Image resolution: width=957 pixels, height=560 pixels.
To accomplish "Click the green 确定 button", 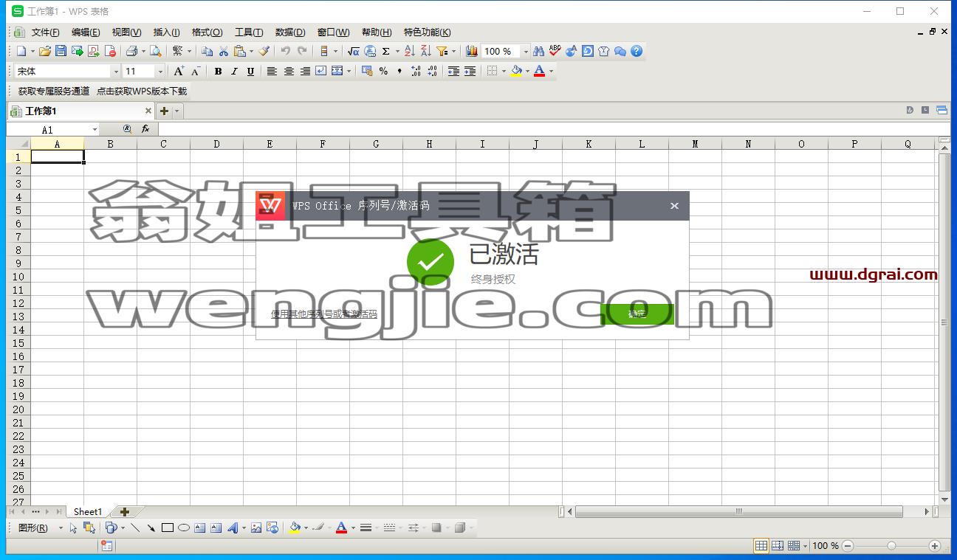I will click(637, 314).
